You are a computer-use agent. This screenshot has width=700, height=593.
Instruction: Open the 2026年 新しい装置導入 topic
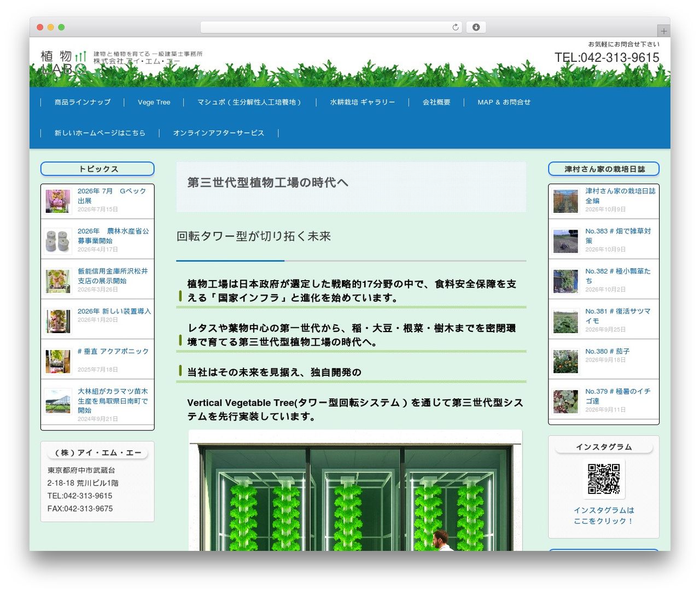coord(114,311)
